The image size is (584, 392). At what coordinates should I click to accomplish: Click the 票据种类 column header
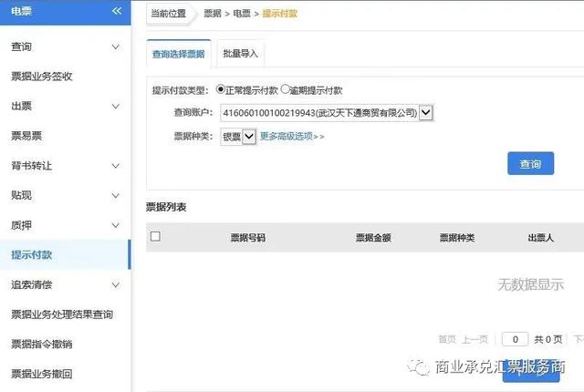pos(457,238)
